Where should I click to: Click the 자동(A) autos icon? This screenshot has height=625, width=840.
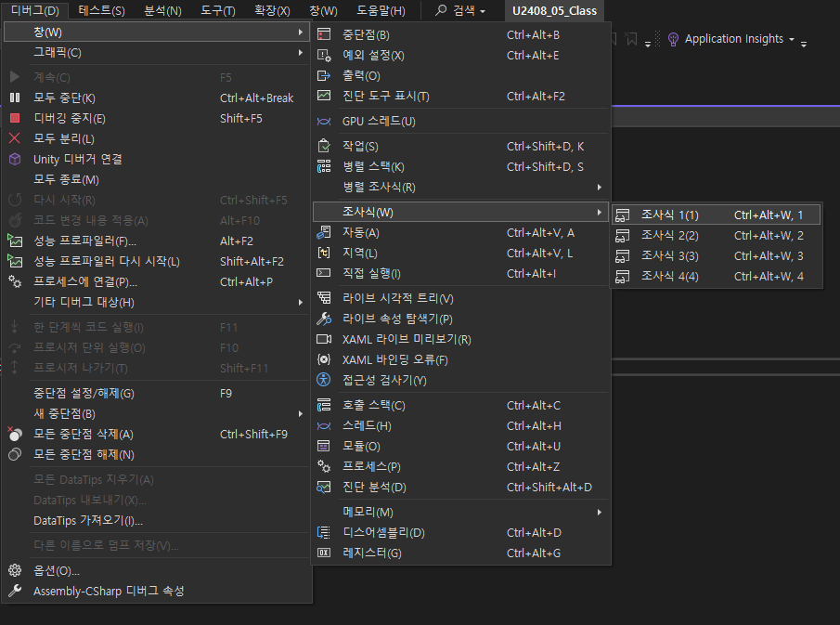[x=324, y=232]
